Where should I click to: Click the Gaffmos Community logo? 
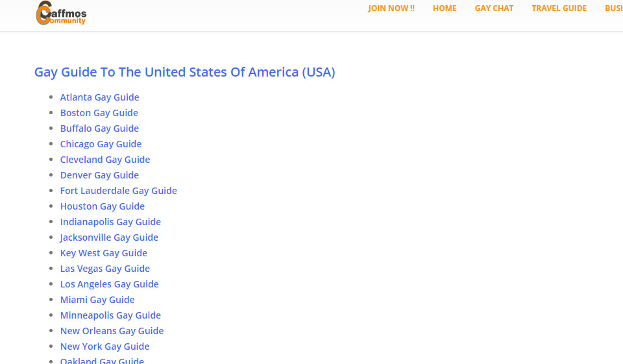pyautogui.click(x=61, y=13)
